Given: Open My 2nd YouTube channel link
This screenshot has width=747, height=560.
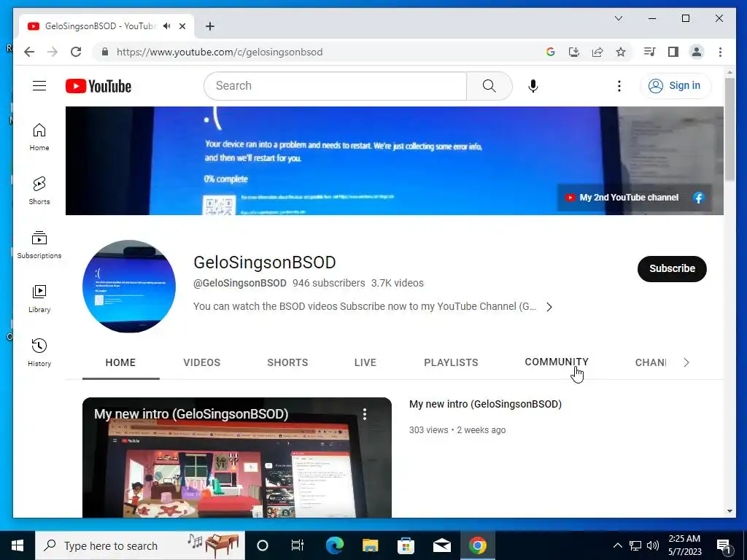Looking at the screenshot, I should click(x=622, y=198).
